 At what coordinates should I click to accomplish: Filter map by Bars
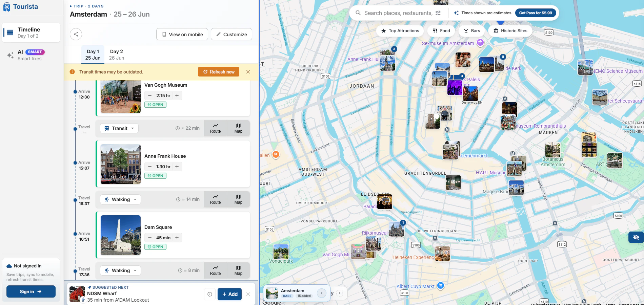tap(472, 31)
